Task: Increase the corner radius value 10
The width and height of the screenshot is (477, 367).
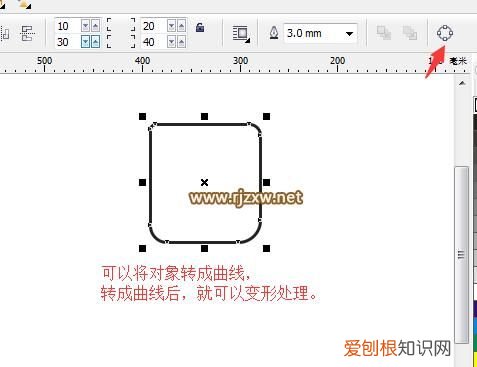Action: click(x=96, y=26)
